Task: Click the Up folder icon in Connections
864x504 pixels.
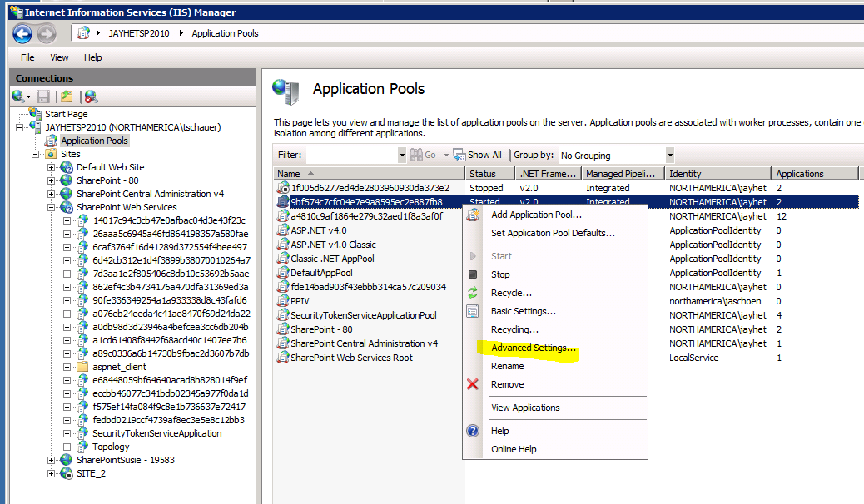Action: point(67,97)
